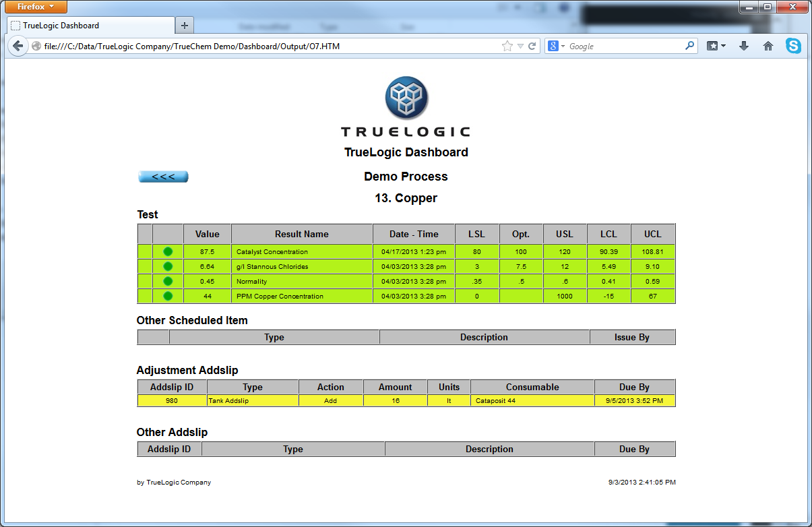The height and width of the screenshot is (527, 812).
Task: Open the URL history dropdown arrow
Action: 520,46
